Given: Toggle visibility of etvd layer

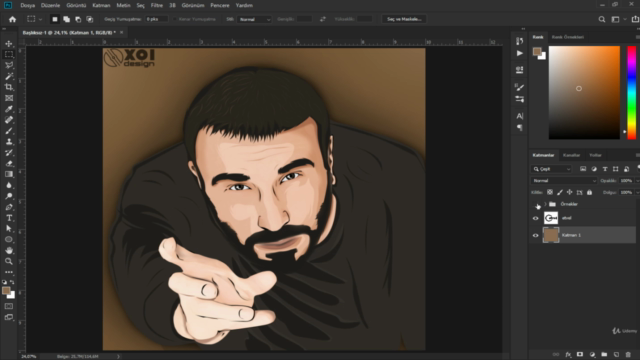Looking at the screenshot, I should click(x=536, y=218).
